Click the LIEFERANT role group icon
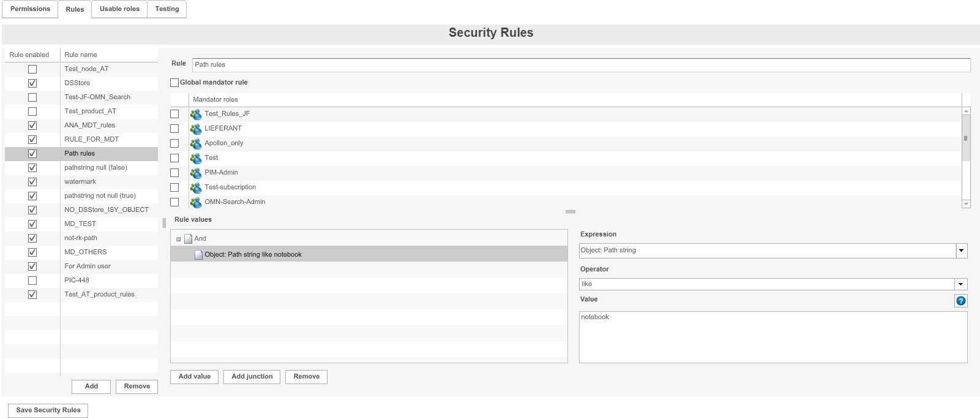This screenshot has width=980, height=419. click(196, 129)
